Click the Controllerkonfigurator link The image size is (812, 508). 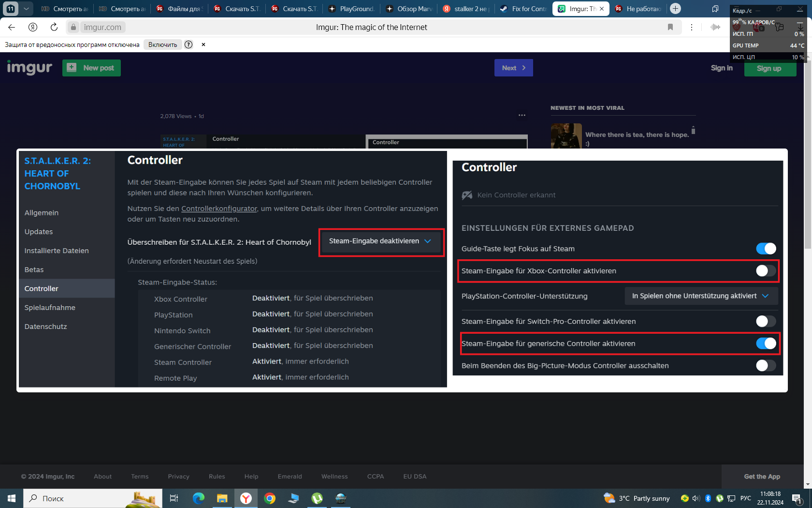[x=219, y=209]
